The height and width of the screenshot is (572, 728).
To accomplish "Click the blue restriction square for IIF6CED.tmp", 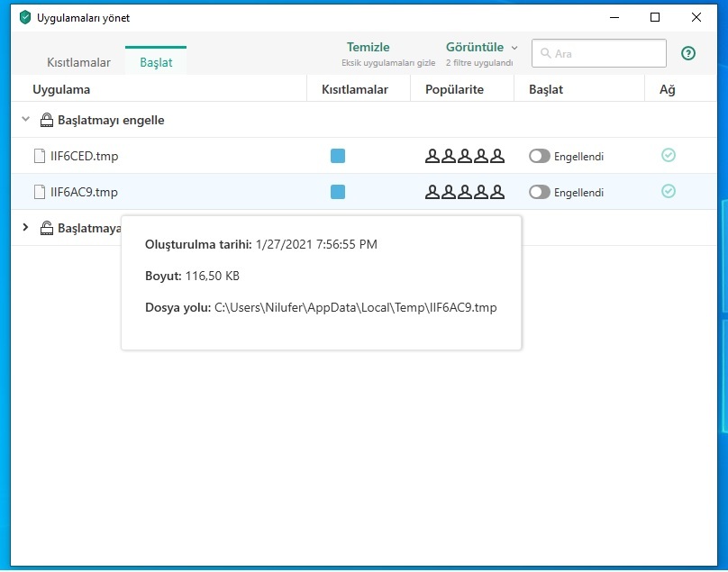I will (338, 156).
